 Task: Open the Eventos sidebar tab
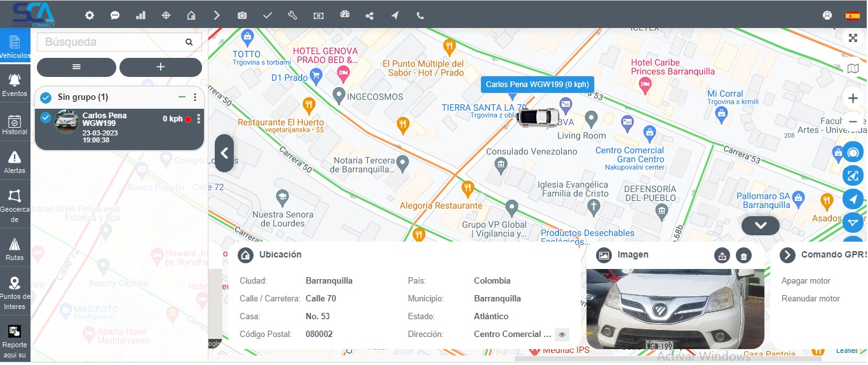pos(15,85)
